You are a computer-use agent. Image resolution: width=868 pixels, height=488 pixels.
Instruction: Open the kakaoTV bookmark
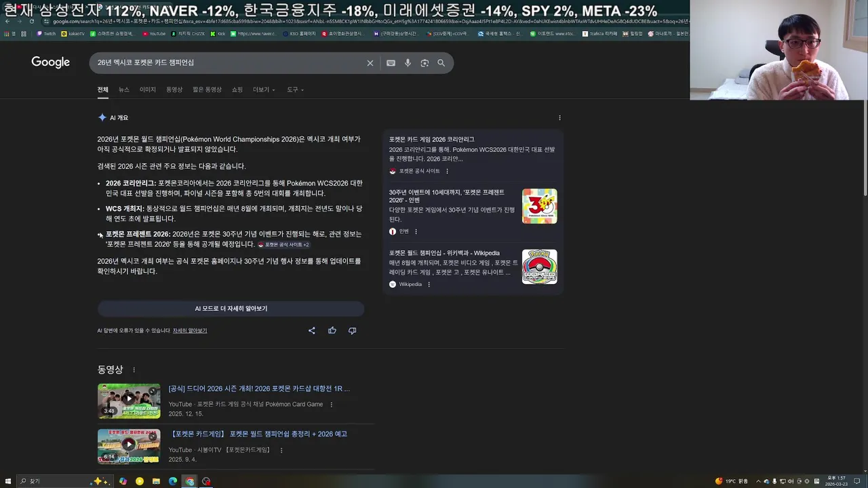coord(73,34)
